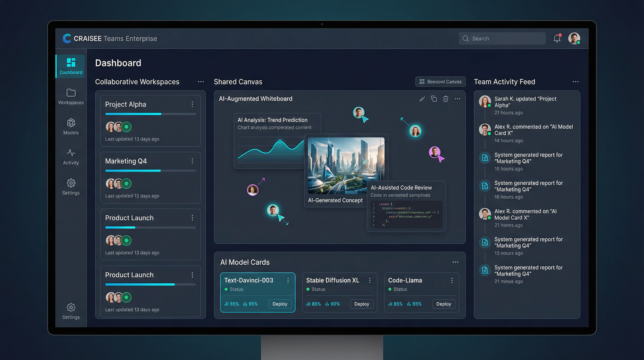
Task: Click the whiteboard duplicate copy icon
Action: coord(434,99)
